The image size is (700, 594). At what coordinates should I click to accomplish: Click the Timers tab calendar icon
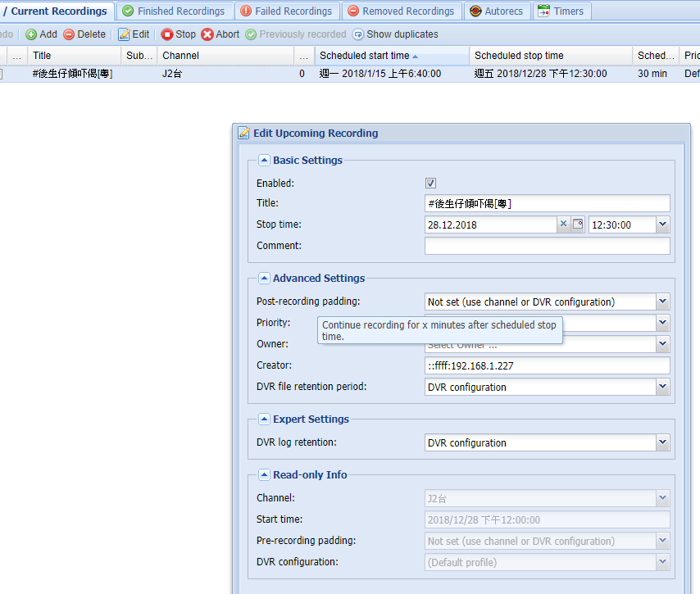[x=543, y=11]
